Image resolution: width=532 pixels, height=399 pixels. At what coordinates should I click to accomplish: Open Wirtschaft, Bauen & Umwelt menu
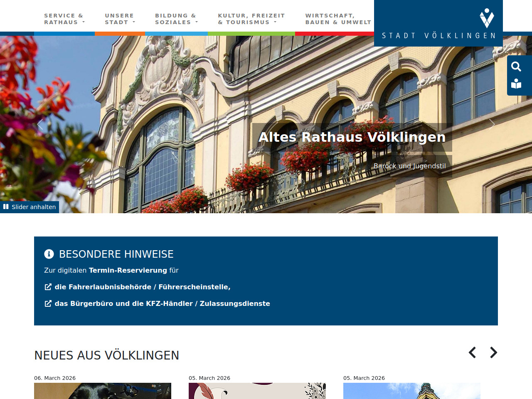coord(338,19)
